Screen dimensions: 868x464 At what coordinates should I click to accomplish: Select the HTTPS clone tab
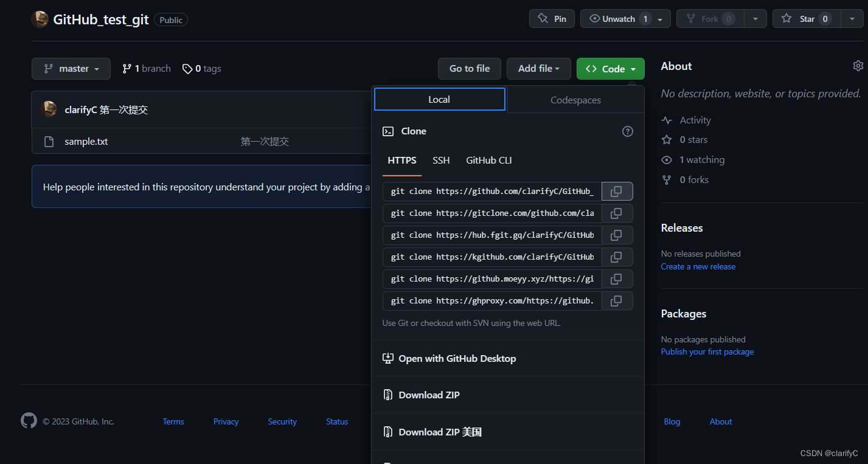(x=402, y=161)
